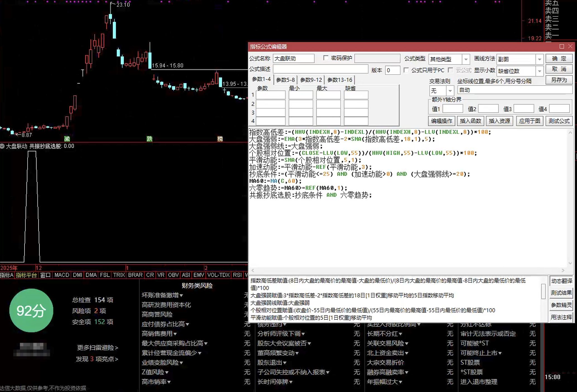
Task: Click the 插入函数 button
Action: coord(471,121)
